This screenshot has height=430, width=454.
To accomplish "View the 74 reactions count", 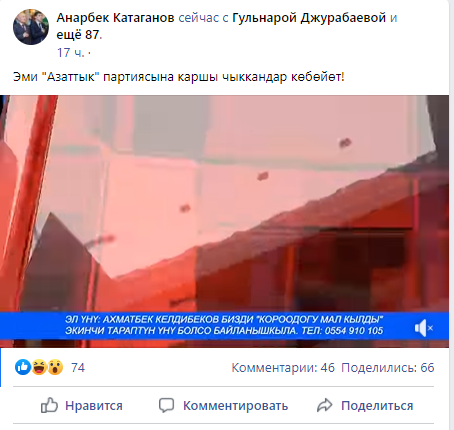I will click(x=78, y=368).
